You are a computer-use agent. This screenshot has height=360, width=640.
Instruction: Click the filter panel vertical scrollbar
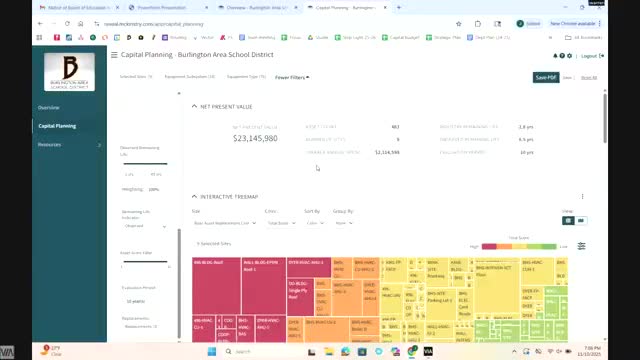179,284
